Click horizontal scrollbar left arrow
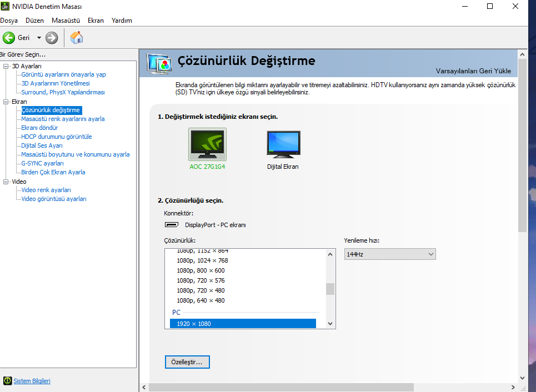The width and height of the screenshot is (536, 392). 144,387
